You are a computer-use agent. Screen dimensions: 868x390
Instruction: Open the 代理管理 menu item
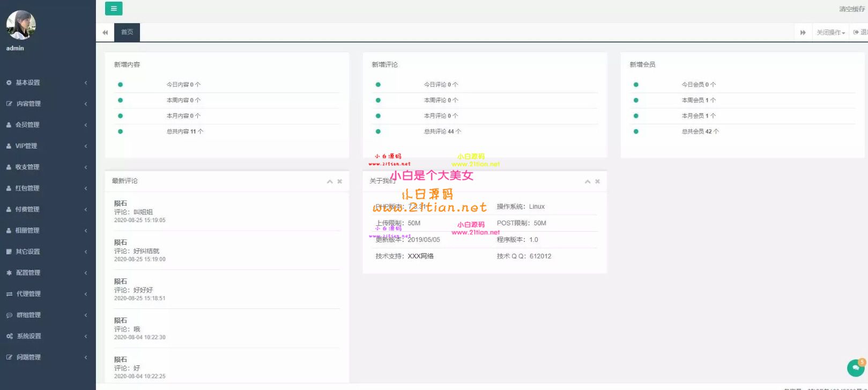pos(48,294)
